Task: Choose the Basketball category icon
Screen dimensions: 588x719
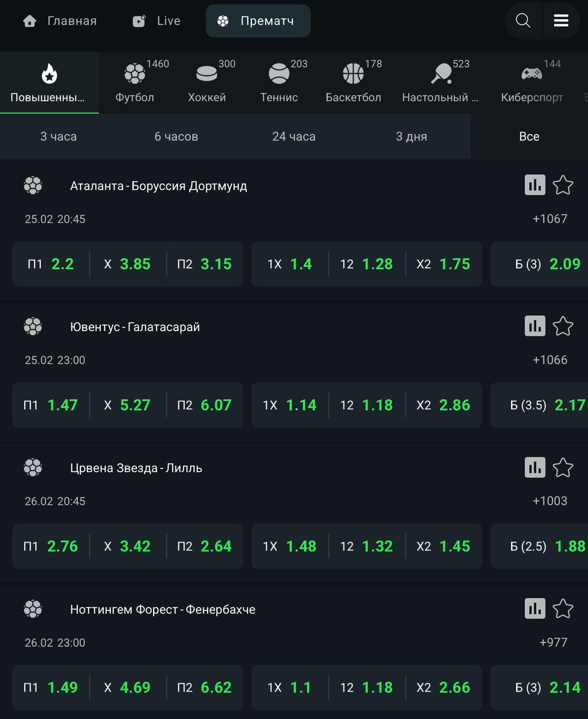Action: (353, 74)
